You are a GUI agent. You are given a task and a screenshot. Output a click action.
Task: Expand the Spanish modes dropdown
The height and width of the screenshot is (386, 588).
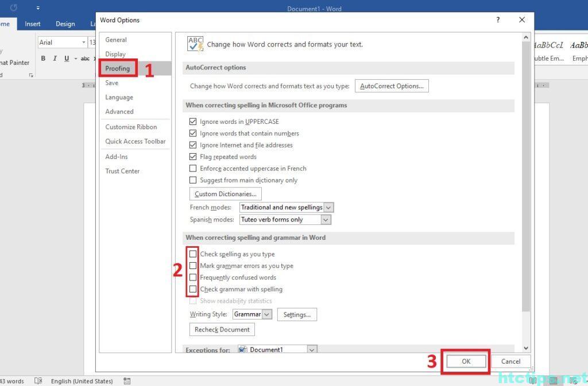pos(326,220)
